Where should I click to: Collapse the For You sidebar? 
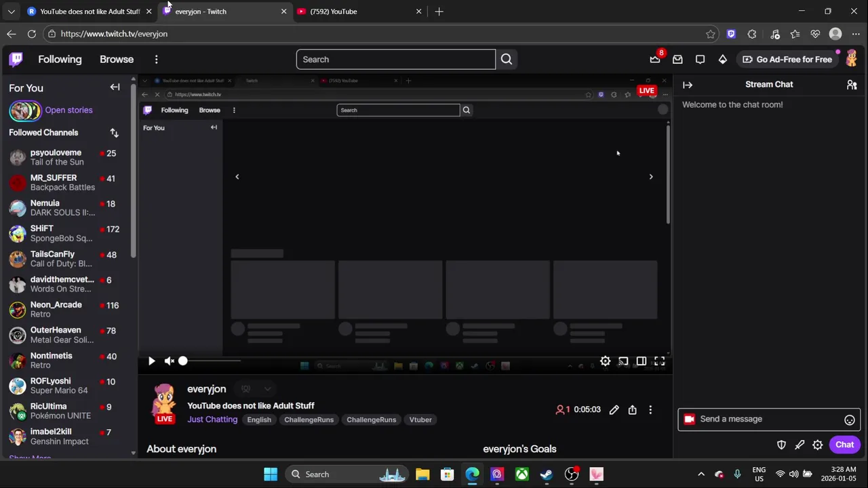(x=115, y=87)
